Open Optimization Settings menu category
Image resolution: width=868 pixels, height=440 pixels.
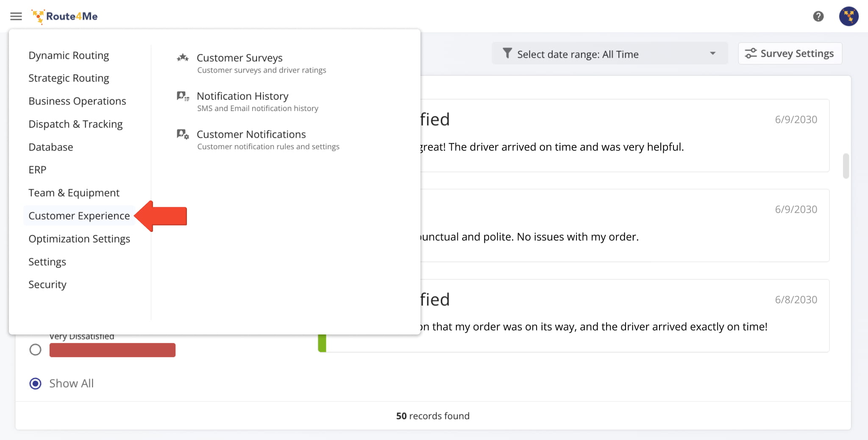pyautogui.click(x=79, y=239)
